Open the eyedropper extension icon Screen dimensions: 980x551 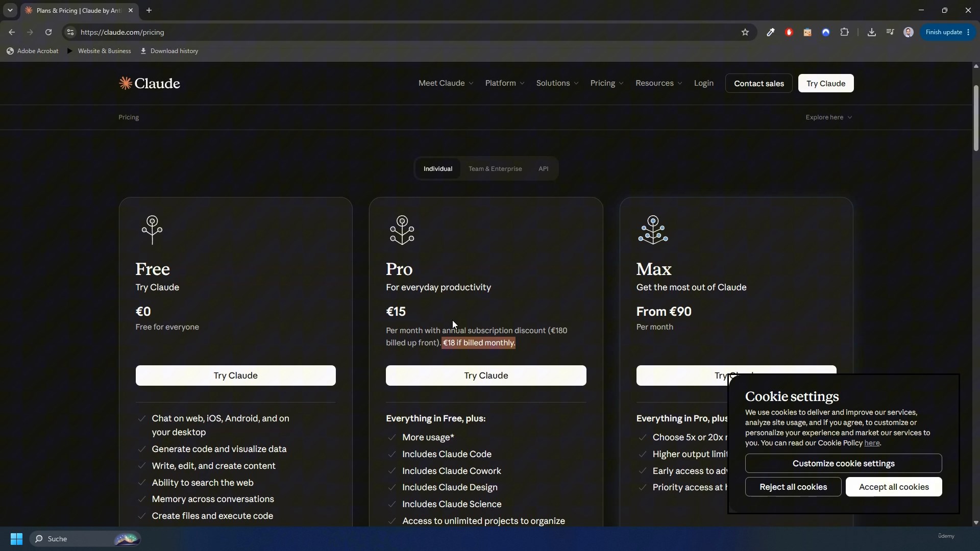(x=771, y=32)
